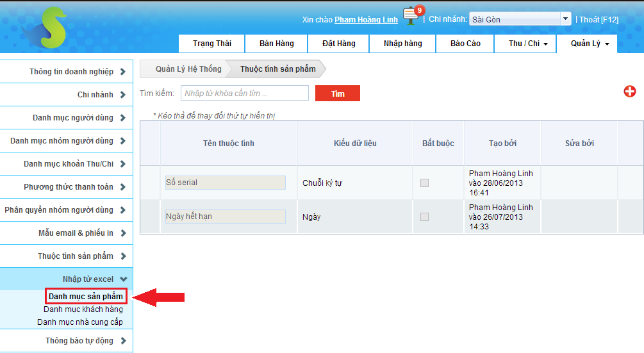Click arrow icon beside Danh mục người dùng
The width and height of the screenshot is (644, 353).
pyautogui.click(x=122, y=118)
